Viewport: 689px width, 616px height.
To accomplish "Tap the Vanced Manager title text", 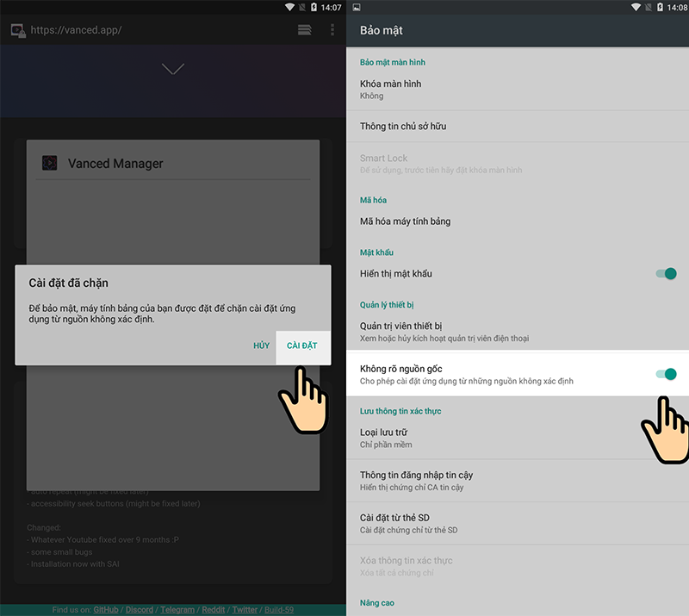I will point(115,164).
